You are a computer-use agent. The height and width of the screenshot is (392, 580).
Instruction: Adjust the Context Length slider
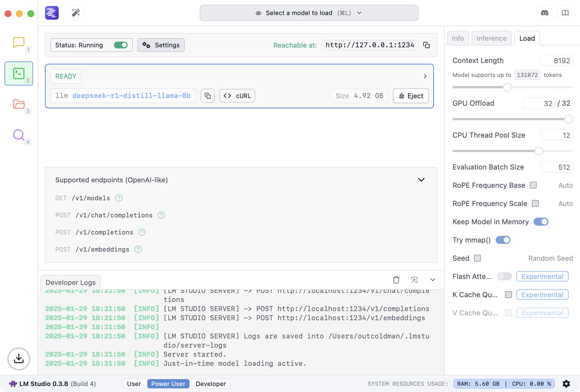point(507,87)
